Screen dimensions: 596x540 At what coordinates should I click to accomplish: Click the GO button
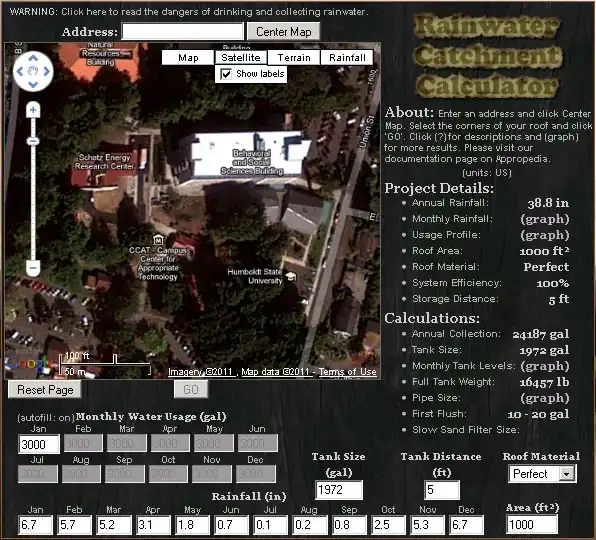tap(191, 390)
